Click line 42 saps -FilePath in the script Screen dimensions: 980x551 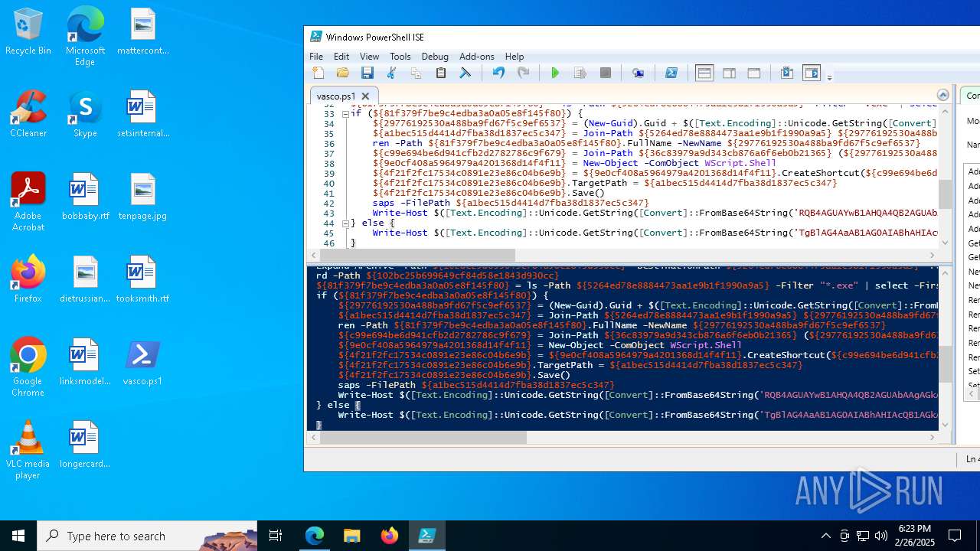(x=511, y=203)
